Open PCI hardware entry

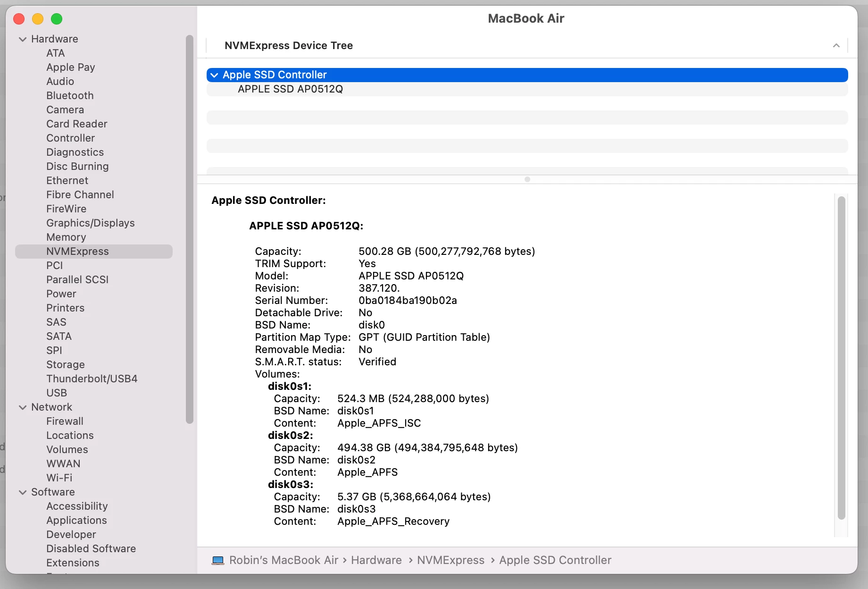55,266
